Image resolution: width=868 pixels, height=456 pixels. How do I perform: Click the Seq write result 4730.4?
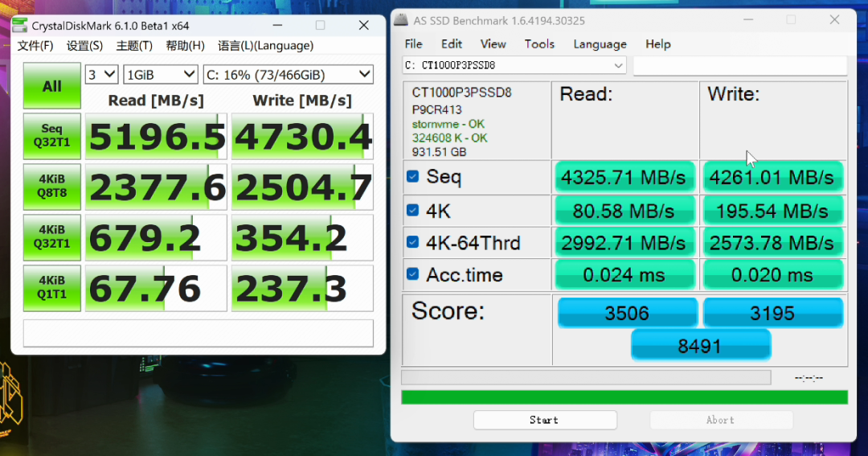302,136
